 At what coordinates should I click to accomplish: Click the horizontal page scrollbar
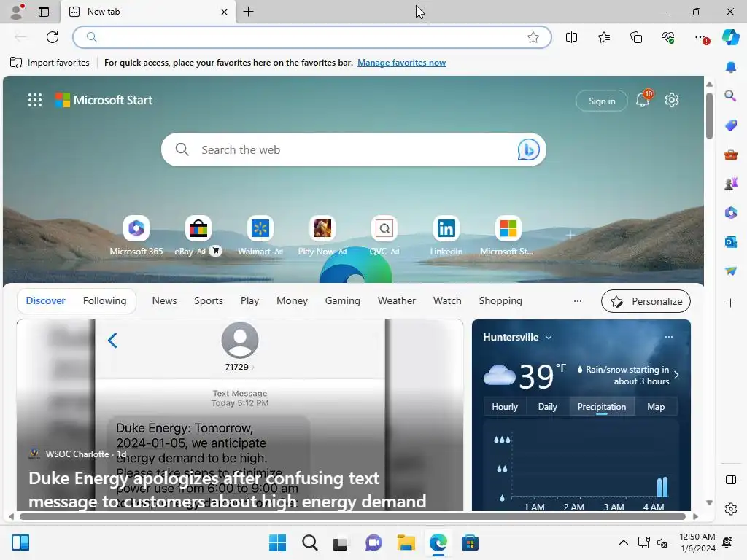point(352,516)
